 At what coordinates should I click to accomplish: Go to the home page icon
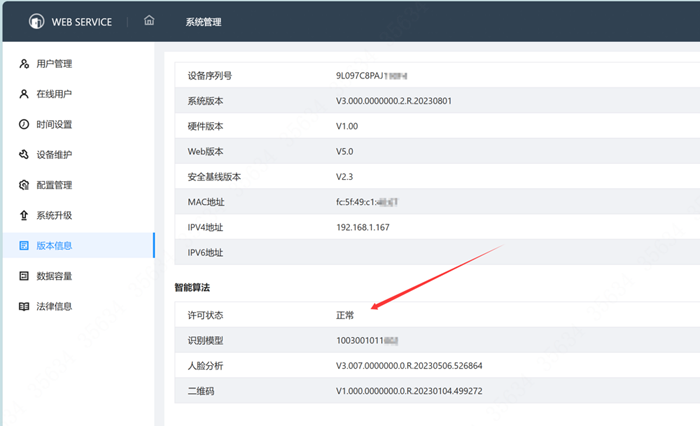point(149,21)
